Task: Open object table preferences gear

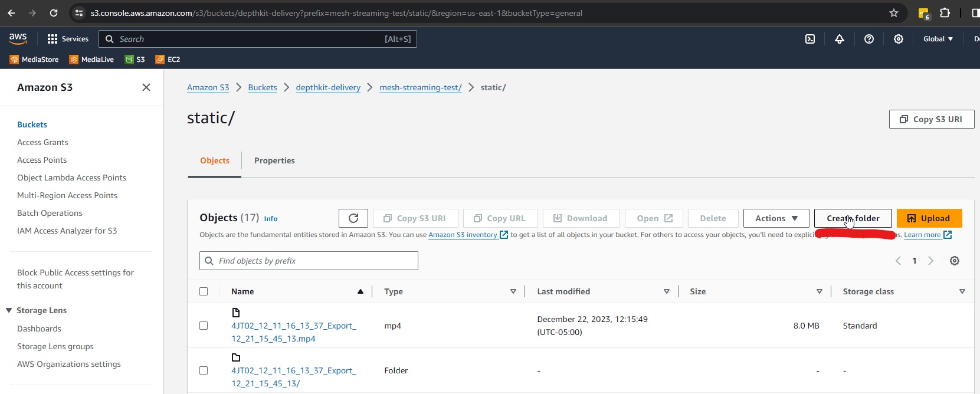Action: (x=955, y=261)
